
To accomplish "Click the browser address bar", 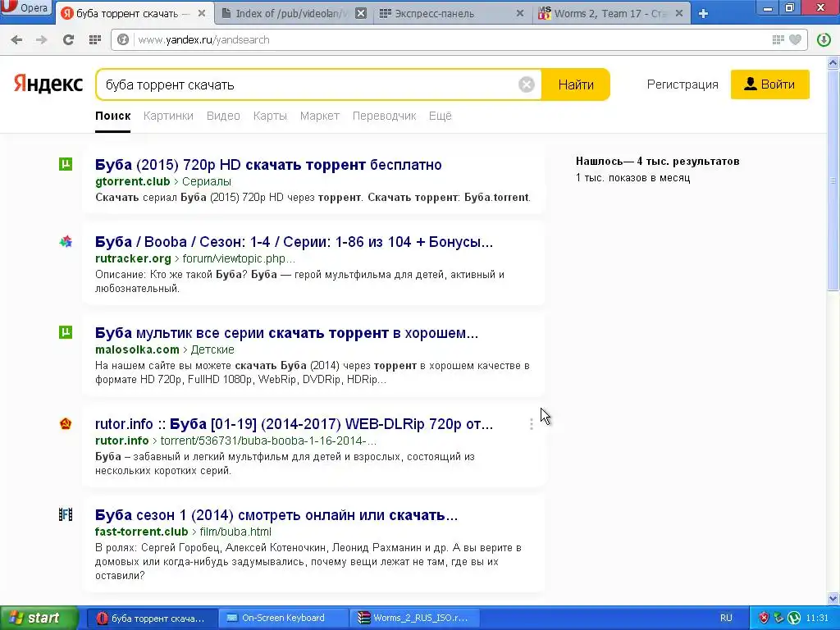I will click(450, 39).
